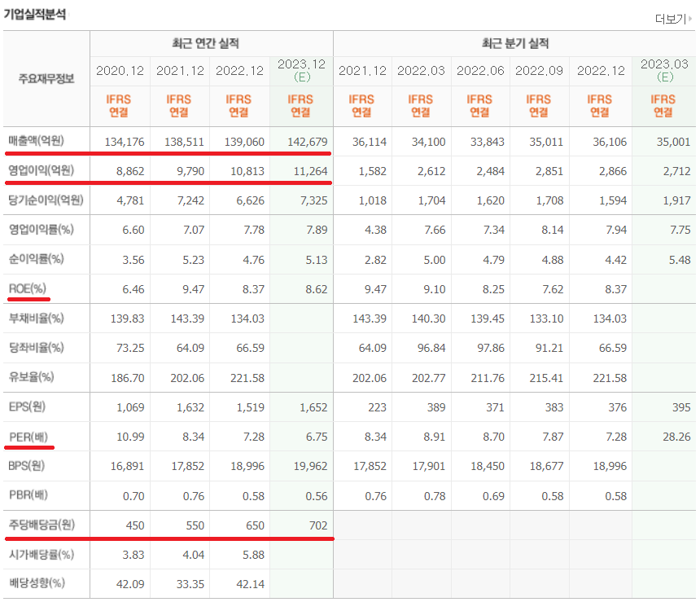Click the PER(배) row label
The width and height of the screenshot is (700, 602).
click(27, 437)
